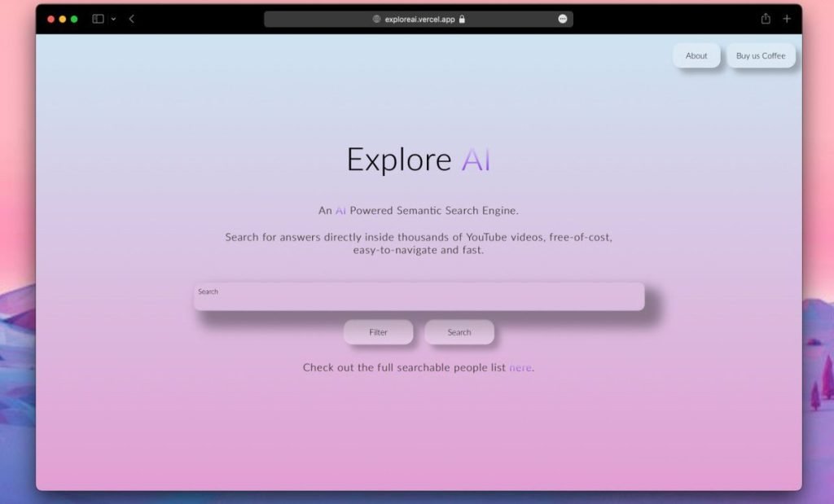Open the About page button
The image size is (834, 504).
click(x=696, y=55)
